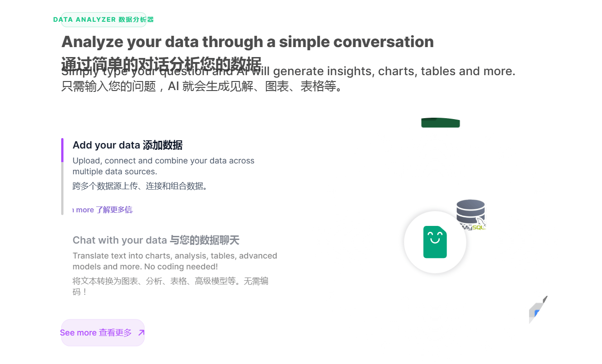Click the arrow icon in See more
Screen dimensions: 602x364
tap(141, 333)
